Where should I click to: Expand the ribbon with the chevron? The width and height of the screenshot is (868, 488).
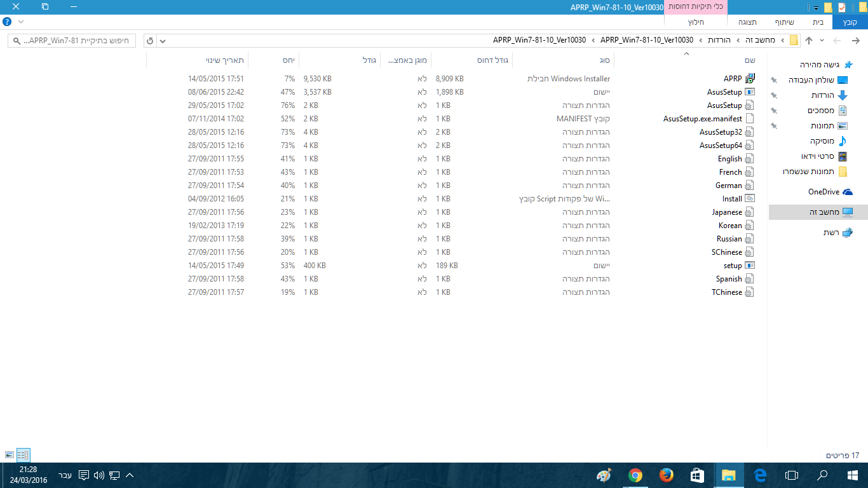[x=21, y=22]
